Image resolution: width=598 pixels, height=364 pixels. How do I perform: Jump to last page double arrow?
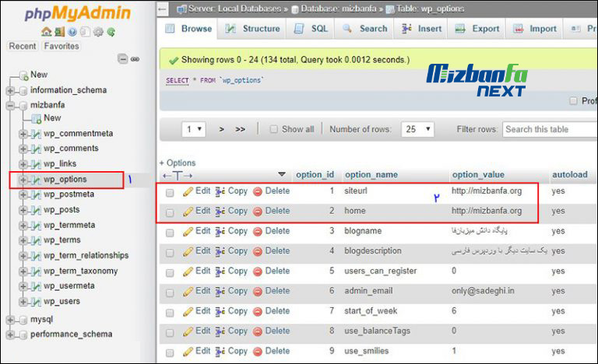coord(240,130)
